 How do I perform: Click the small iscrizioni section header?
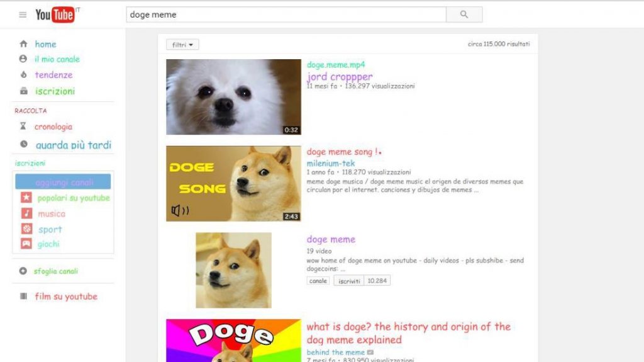pyautogui.click(x=30, y=163)
